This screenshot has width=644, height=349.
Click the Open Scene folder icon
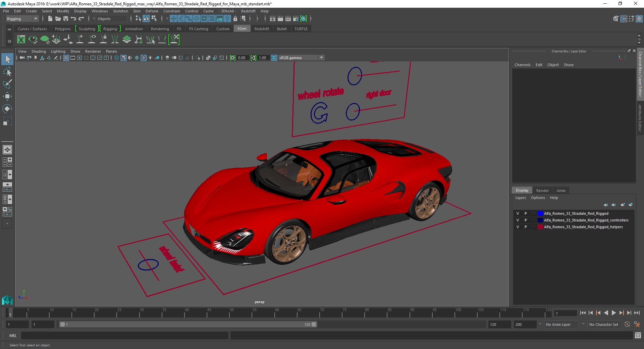point(58,19)
